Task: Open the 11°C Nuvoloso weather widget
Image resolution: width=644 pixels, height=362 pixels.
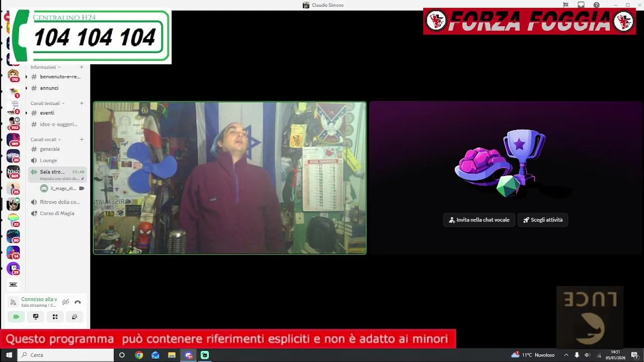Action: pyautogui.click(x=533, y=355)
